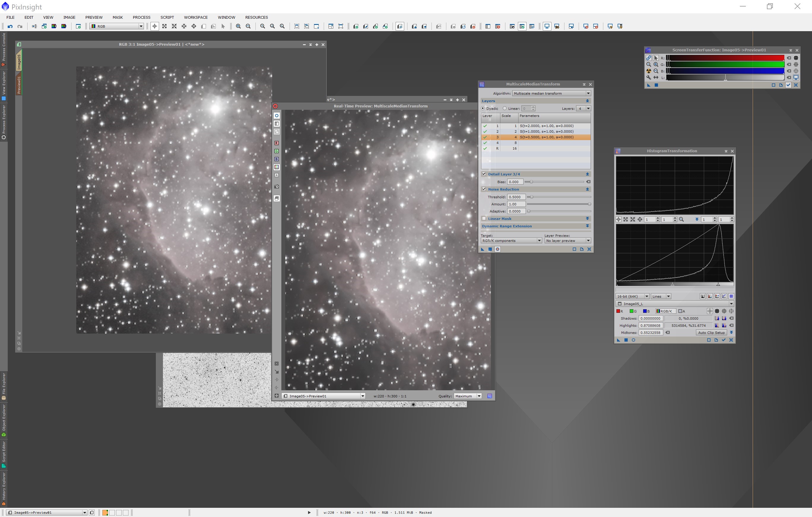This screenshot has height=517, width=812.
Task: Click the play arrow in the status bar
Action: click(309, 513)
